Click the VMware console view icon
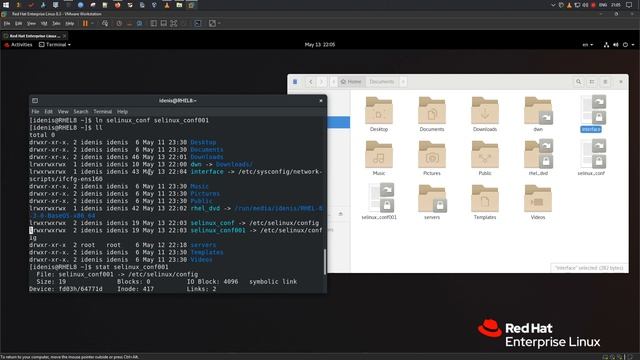 198,24
